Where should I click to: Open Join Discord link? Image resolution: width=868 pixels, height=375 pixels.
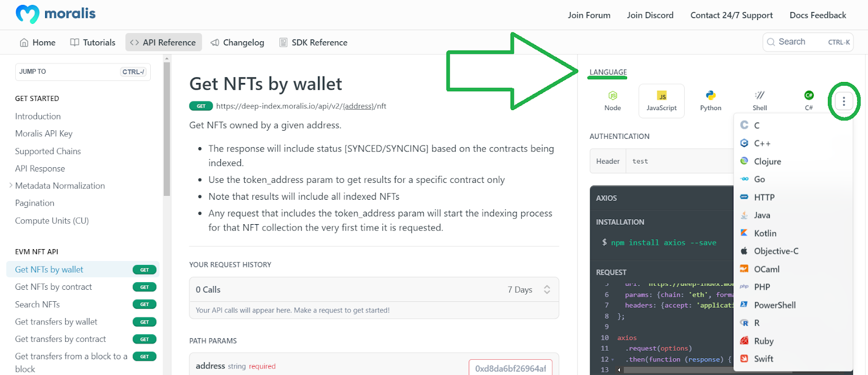[650, 15]
